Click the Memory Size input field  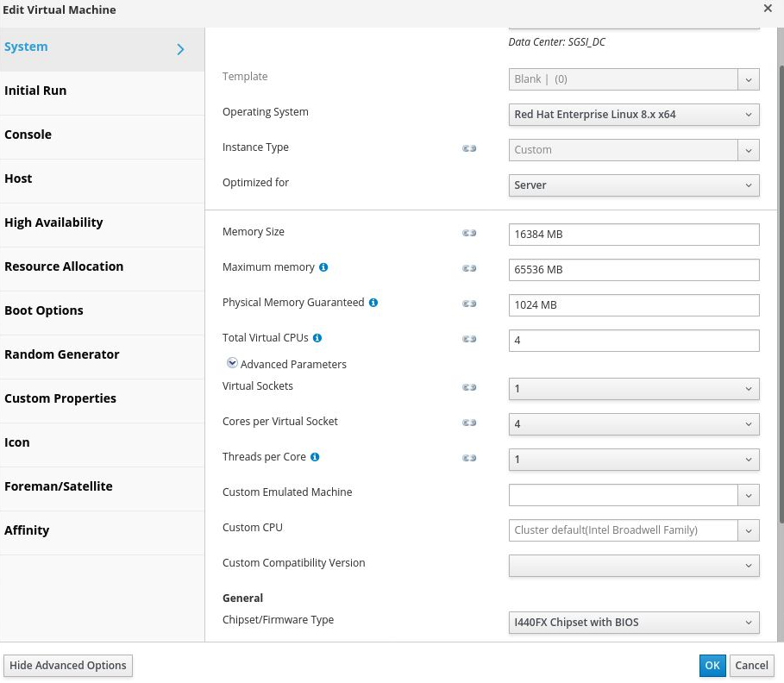tap(633, 235)
